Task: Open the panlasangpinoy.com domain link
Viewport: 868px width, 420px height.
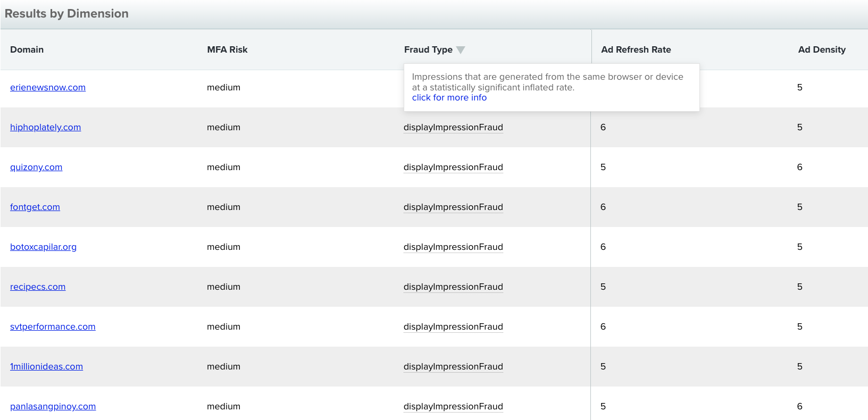Action: coord(53,406)
